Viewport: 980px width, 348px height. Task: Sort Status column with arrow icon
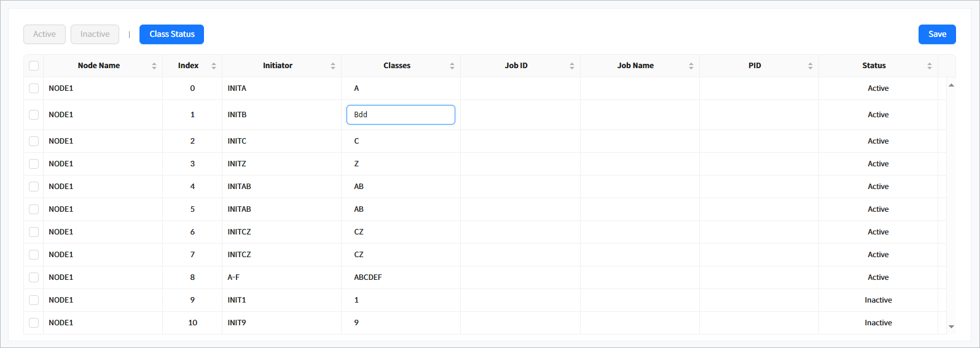coord(929,66)
